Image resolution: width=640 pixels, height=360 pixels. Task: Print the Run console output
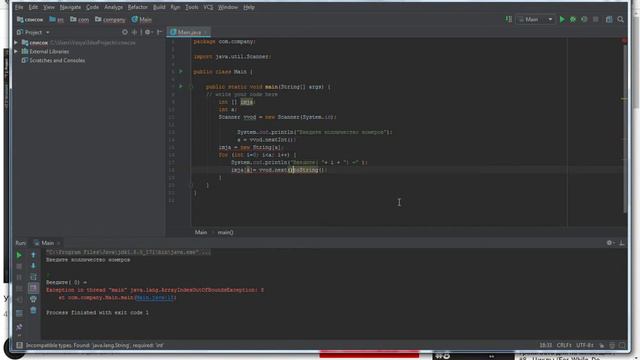(33, 299)
